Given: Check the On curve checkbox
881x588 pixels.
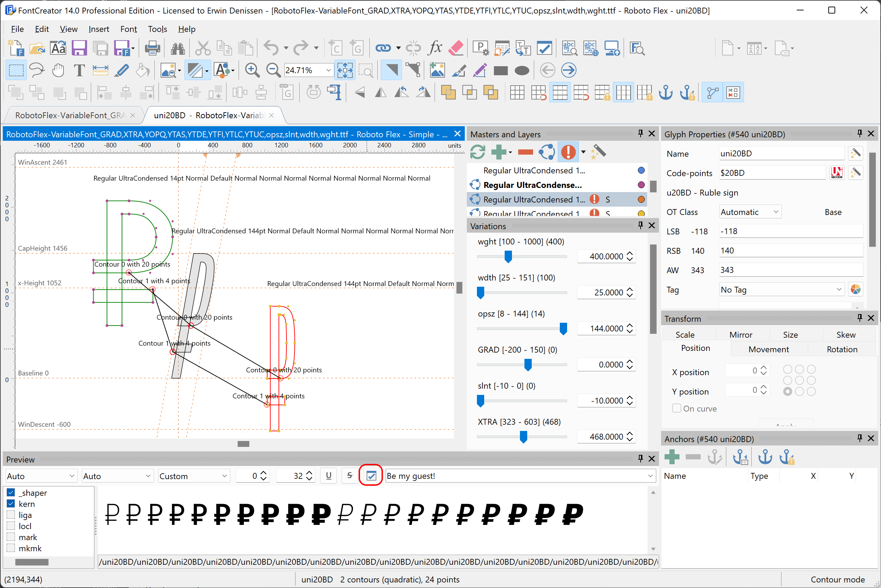Looking at the screenshot, I should click(677, 408).
